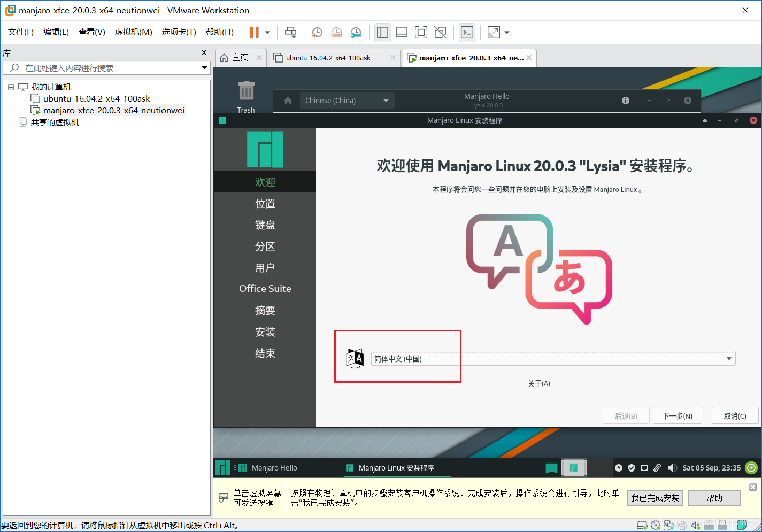The image size is (762, 532).
Task: Revert to snapshot using the clock-arrow icon
Action: click(336, 33)
